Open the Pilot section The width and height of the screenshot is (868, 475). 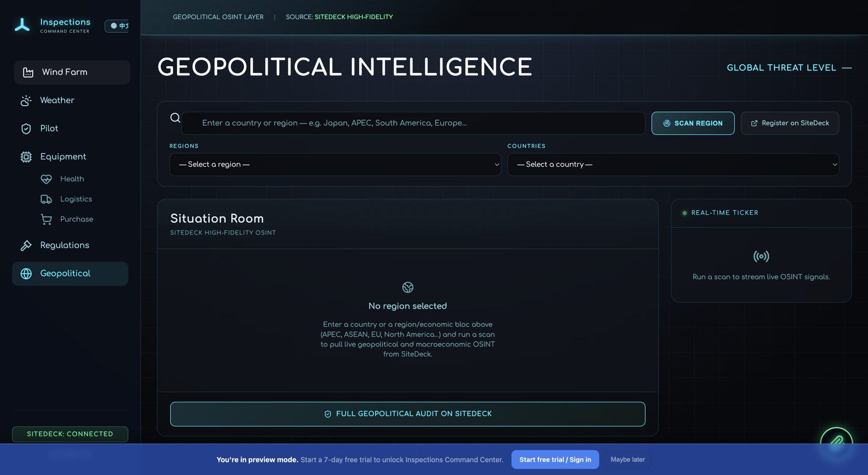click(71, 128)
